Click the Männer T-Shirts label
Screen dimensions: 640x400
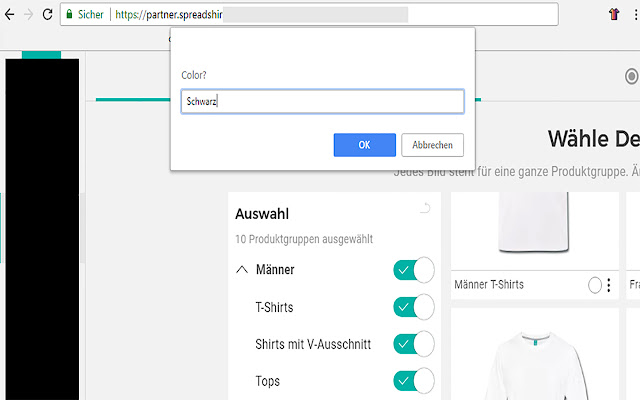pos(489,284)
